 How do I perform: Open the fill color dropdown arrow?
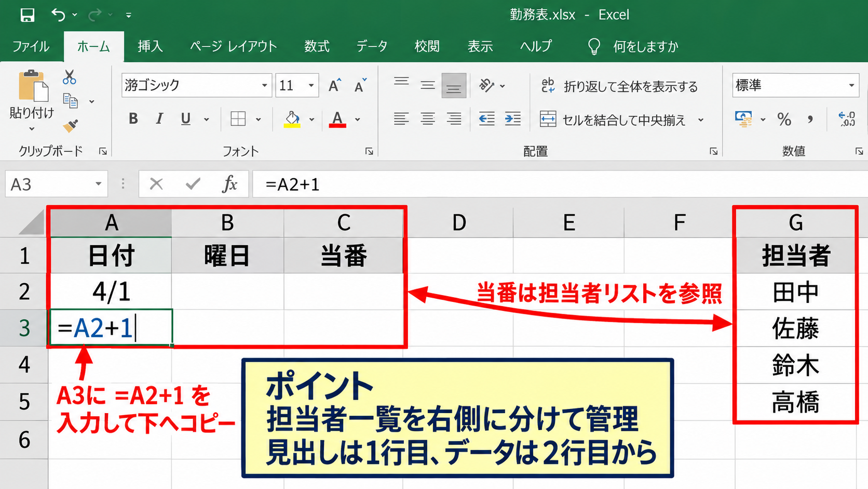[311, 120]
